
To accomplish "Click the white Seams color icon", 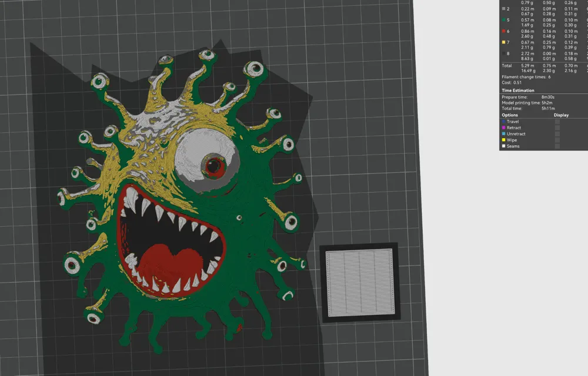I will [504, 146].
